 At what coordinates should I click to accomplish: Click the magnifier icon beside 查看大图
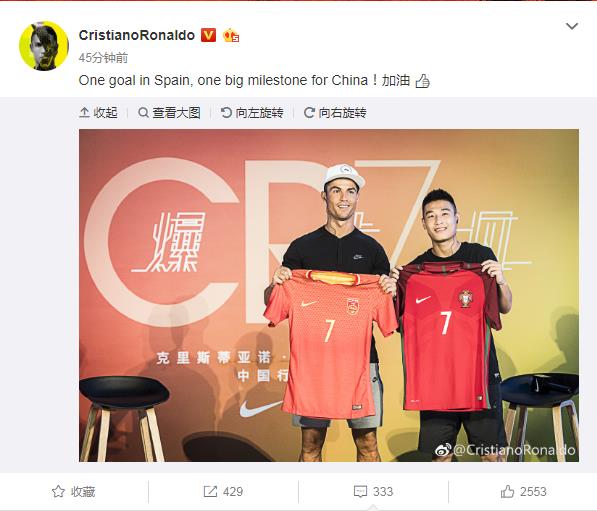click(x=143, y=113)
